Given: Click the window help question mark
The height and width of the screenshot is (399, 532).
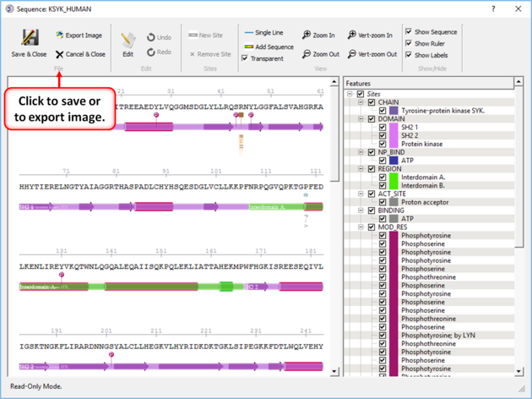Looking at the screenshot, I should (494, 8).
